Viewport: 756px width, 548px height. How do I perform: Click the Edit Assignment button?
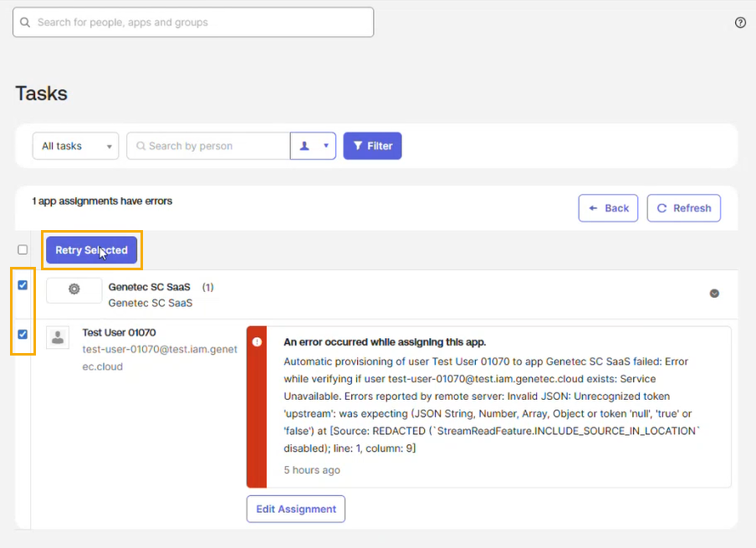(x=295, y=509)
